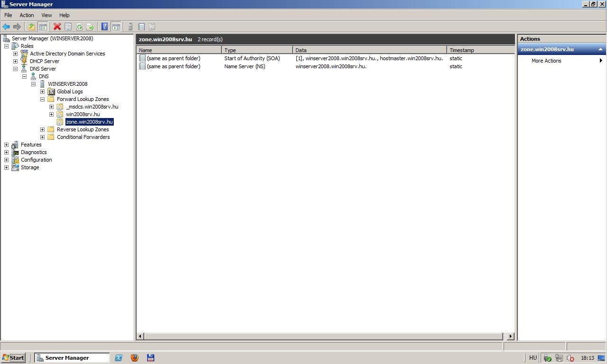Expand Active Directory Domain Services node
This screenshot has width=607, height=364.
click(15, 54)
